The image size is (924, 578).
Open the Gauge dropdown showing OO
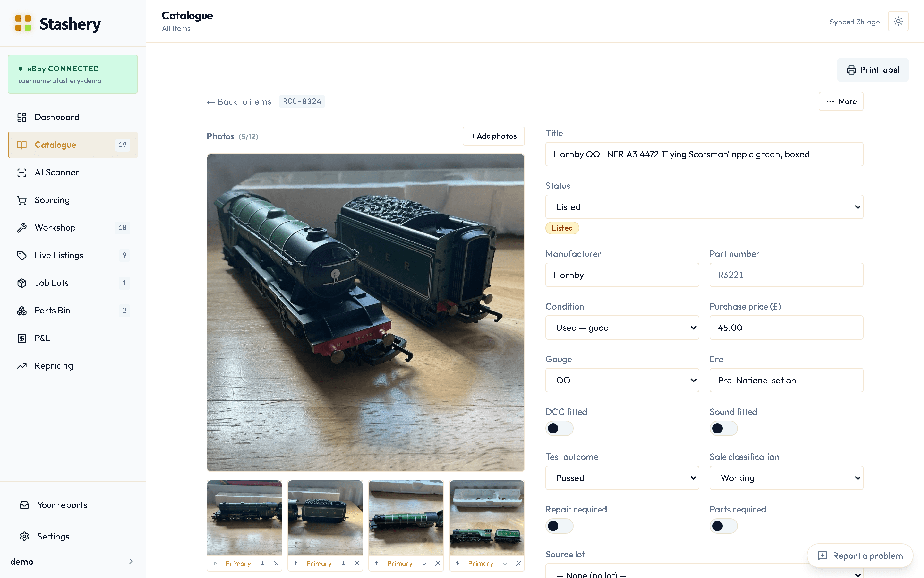(622, 381)
